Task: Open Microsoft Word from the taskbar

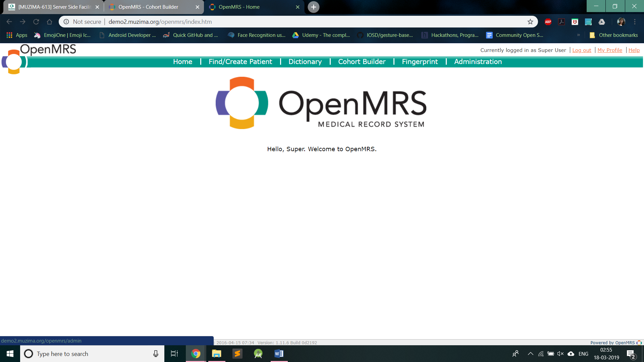Action: pos(279,354)
